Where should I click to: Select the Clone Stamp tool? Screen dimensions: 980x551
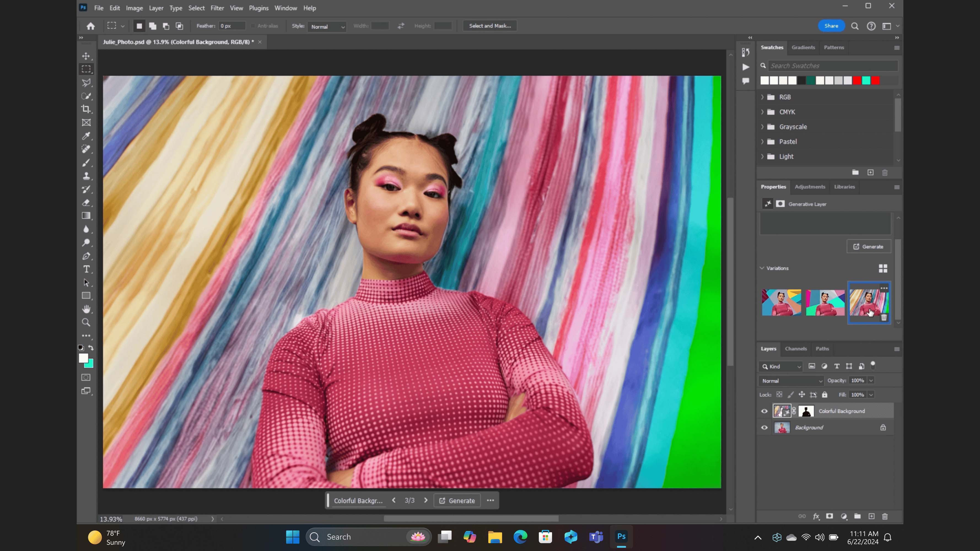tap(86, 176)
